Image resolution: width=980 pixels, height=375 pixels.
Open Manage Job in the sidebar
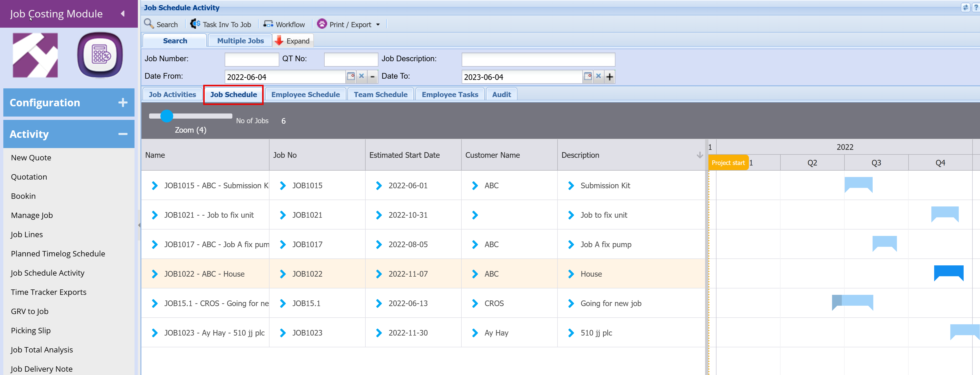[32, 215]
